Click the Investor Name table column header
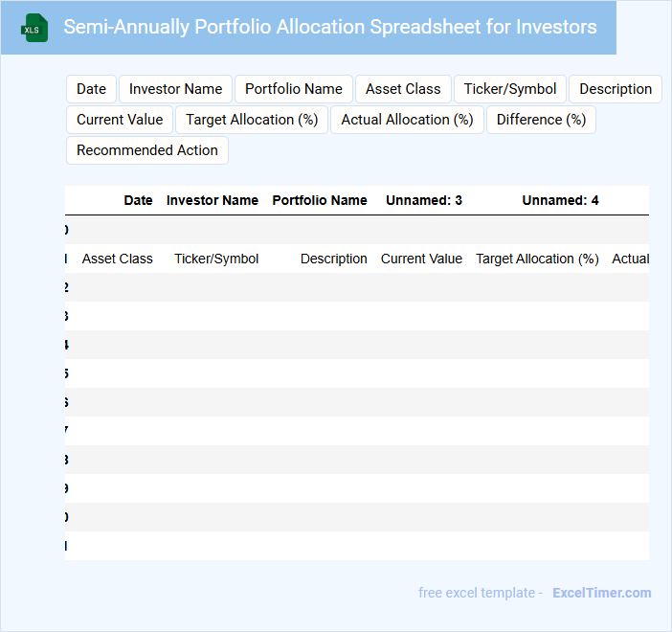This screenshot has height=632, width=672. [x=213, y=201]
